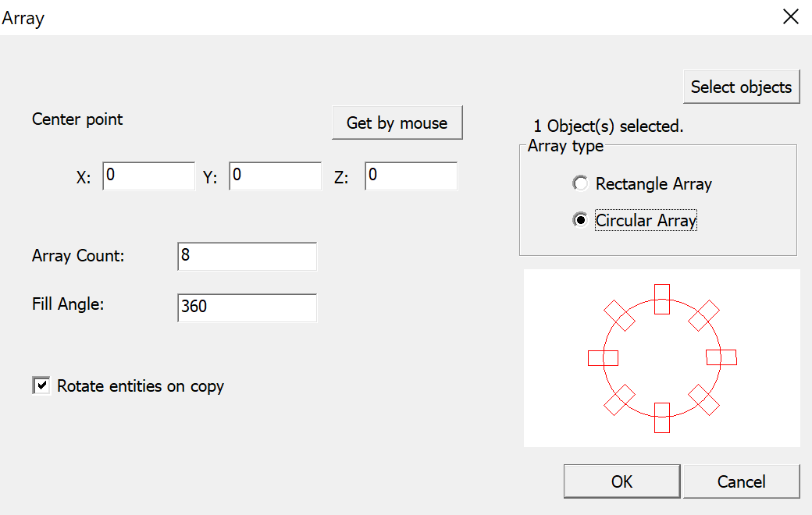The height and width of the screenshot is (515, 812).
Task: Click the topmost rotated square in preview
Action: (661, 300)
